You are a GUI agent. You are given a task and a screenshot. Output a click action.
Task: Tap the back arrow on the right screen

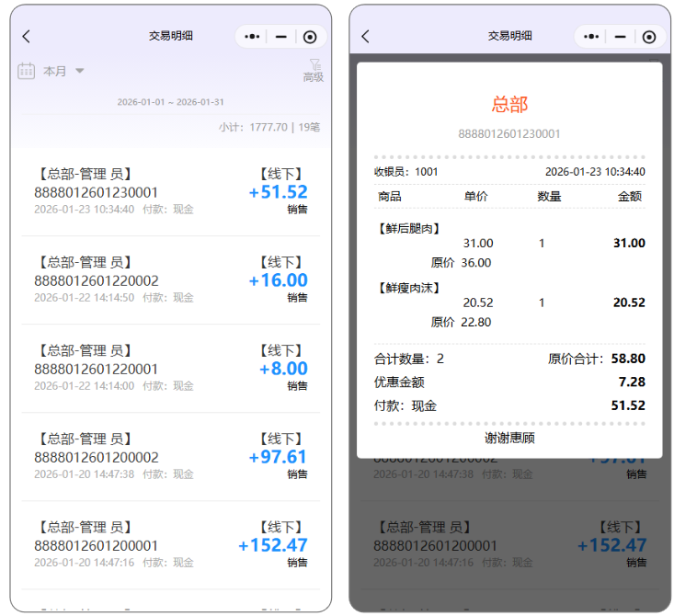pyautogui.click(x=365, y=37)
